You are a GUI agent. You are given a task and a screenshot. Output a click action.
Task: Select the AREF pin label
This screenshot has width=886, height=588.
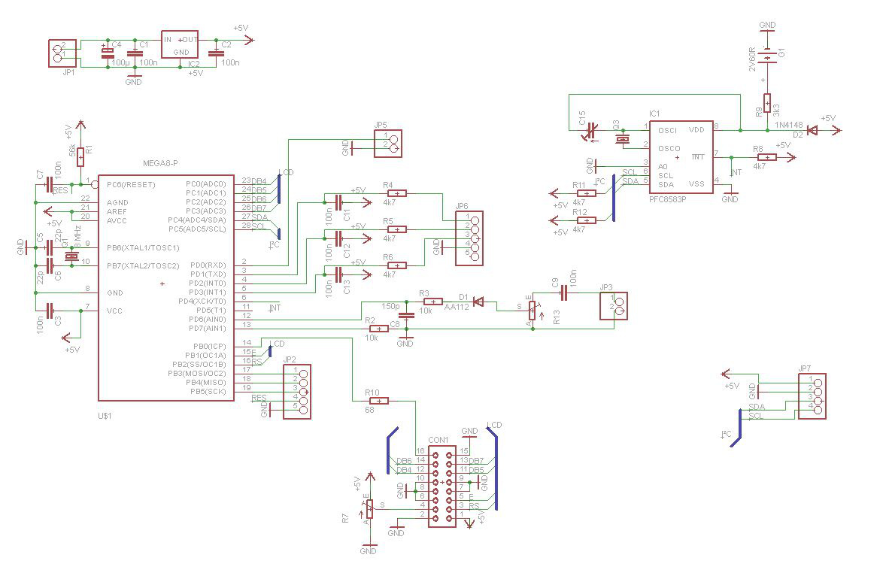(117, 211)
